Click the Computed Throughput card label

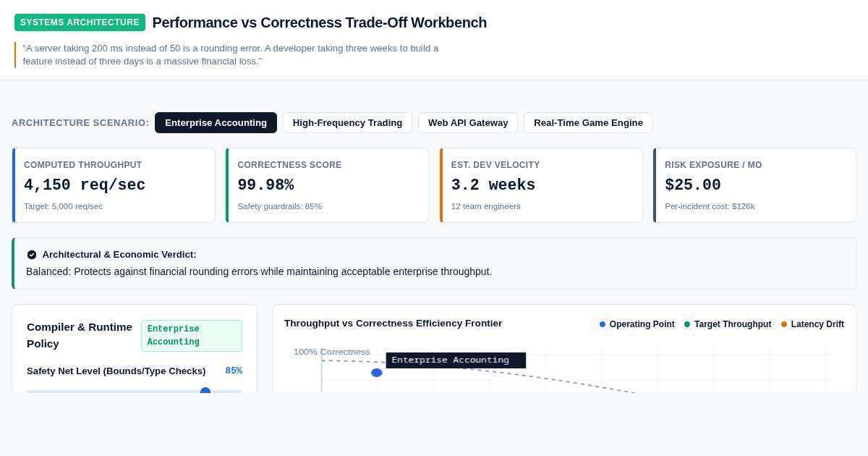tap(83, 165)
